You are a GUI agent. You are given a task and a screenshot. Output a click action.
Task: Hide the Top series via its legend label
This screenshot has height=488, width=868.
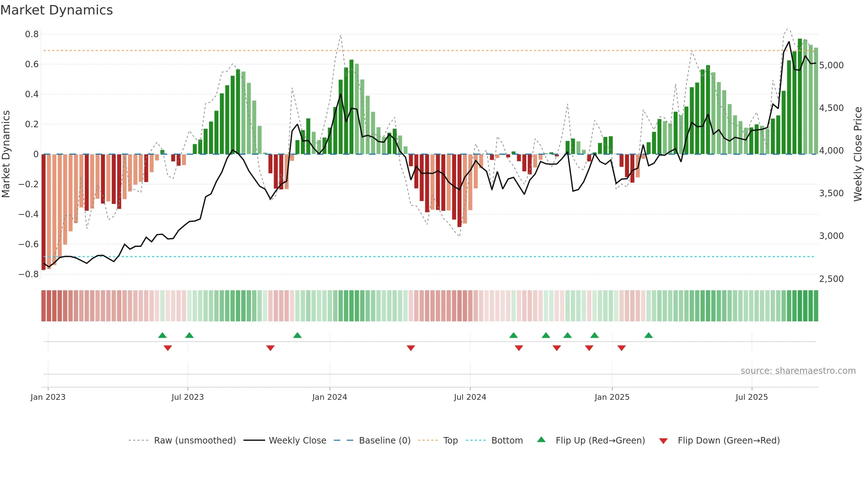tap(451, 440)
